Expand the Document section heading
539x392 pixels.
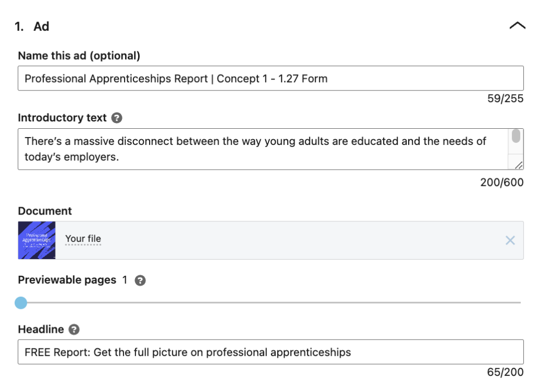coord(45,211)
